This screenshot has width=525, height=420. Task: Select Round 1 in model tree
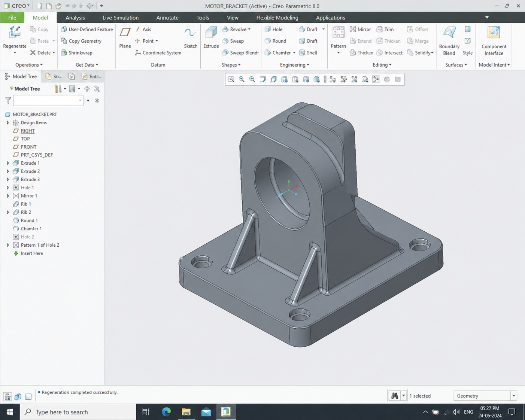[29, 220]
